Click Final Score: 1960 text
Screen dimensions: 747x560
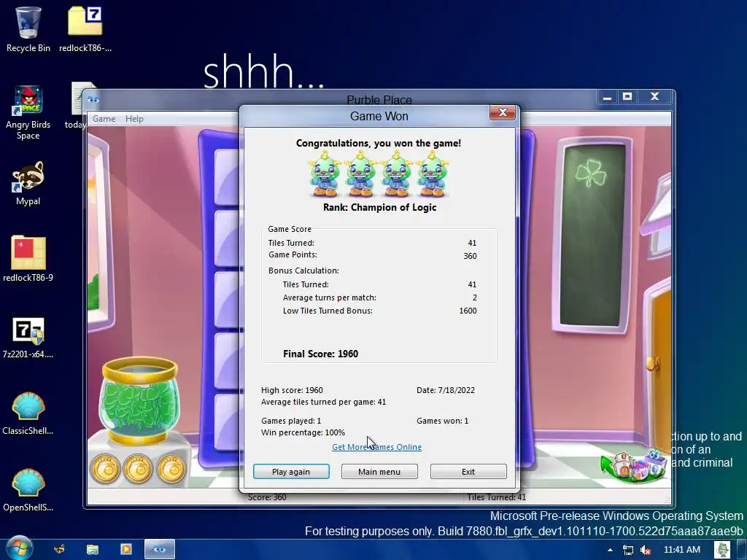[x=321, y=354]
